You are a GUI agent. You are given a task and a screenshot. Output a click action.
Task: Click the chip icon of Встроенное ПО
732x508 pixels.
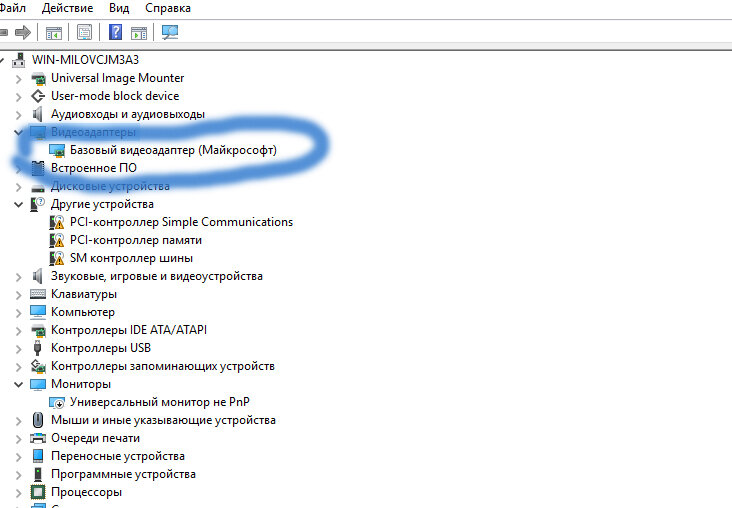point(38,168)
